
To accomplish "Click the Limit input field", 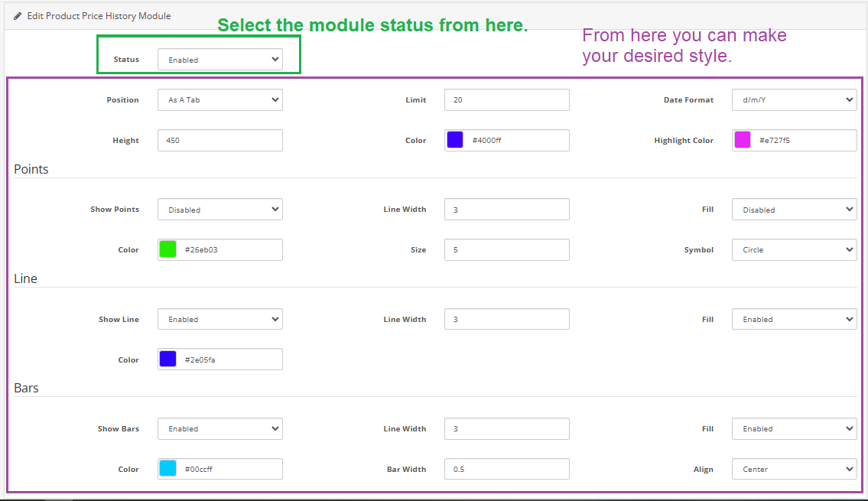I will tap(506, 100).
